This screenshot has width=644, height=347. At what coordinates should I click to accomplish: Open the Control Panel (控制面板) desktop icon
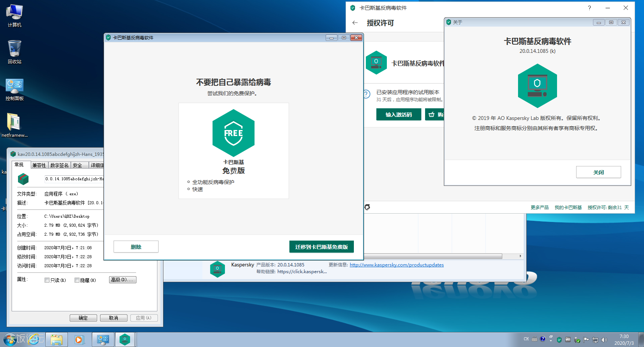pos(14,89)
